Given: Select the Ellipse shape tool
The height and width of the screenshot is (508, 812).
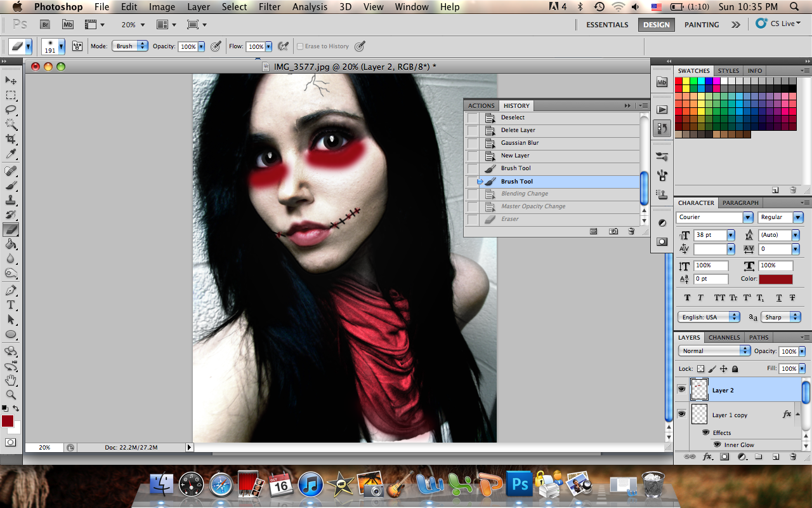Looking at the screenshot, I should click(x=11, y=335).
